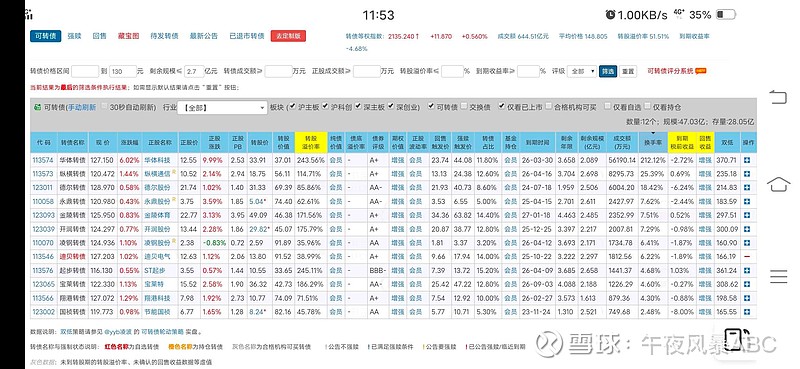This screenshot has width=800, height=369.
Task: Click the green manual refresh icon
Action: point(37,108)
